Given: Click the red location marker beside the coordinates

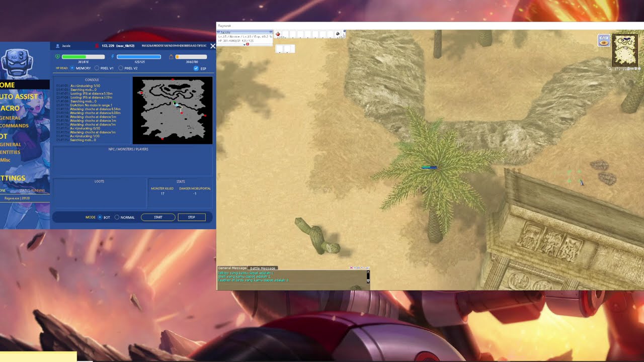Looking at the screenshot, I should click(97, 46).
